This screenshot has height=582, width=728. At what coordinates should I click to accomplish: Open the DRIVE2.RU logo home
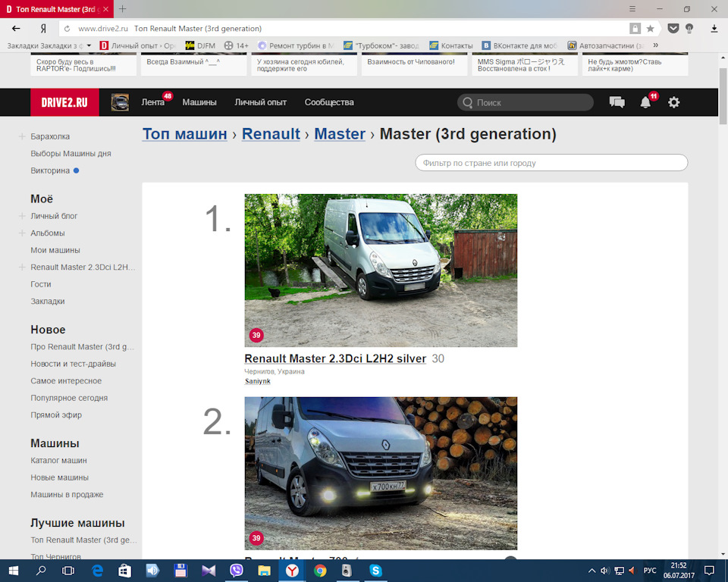(x=64, y=102)
